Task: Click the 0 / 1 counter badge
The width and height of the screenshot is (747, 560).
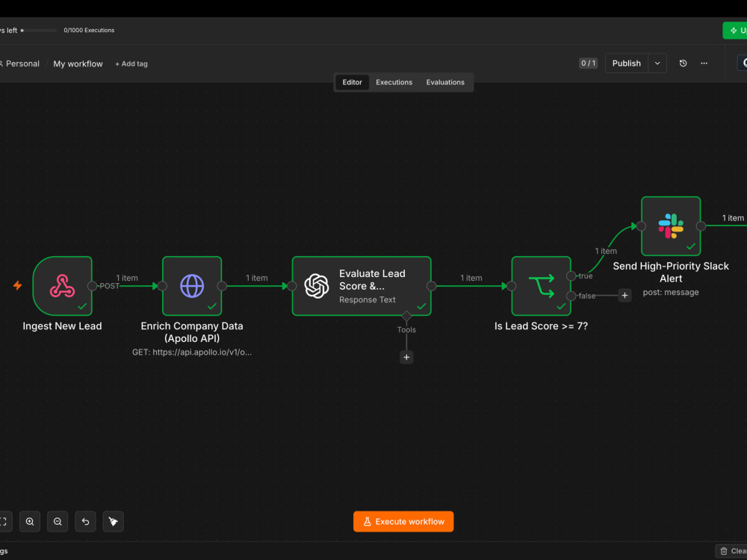Action: 588,63
